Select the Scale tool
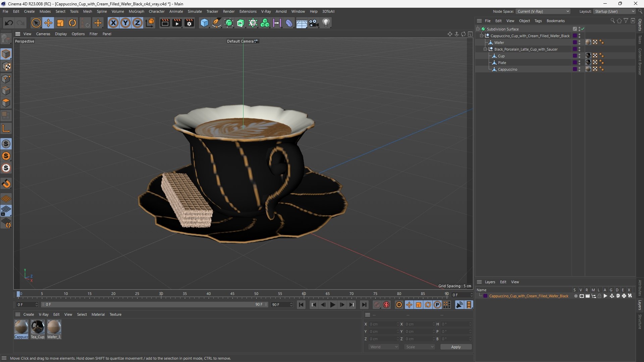Screen dimensions: 644x362 click(x=60, y=23)
